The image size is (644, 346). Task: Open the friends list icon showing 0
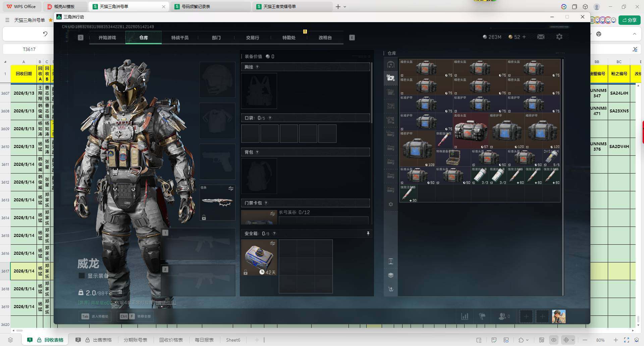pyautogui.click(x=504, y=316)
